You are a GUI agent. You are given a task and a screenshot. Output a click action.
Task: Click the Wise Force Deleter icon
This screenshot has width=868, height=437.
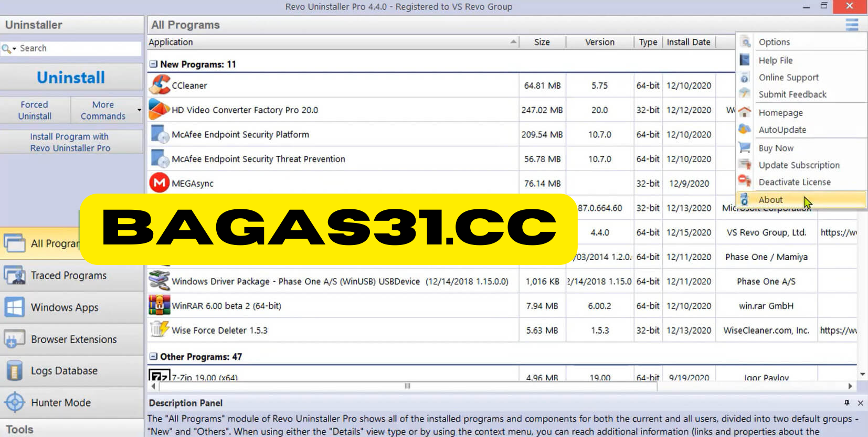(160, 329)
